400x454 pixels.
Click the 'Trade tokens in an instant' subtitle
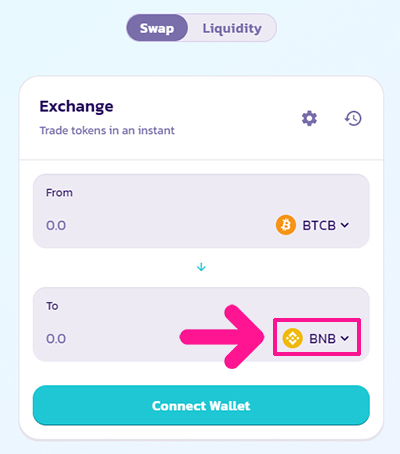click(x=107, y=130)
